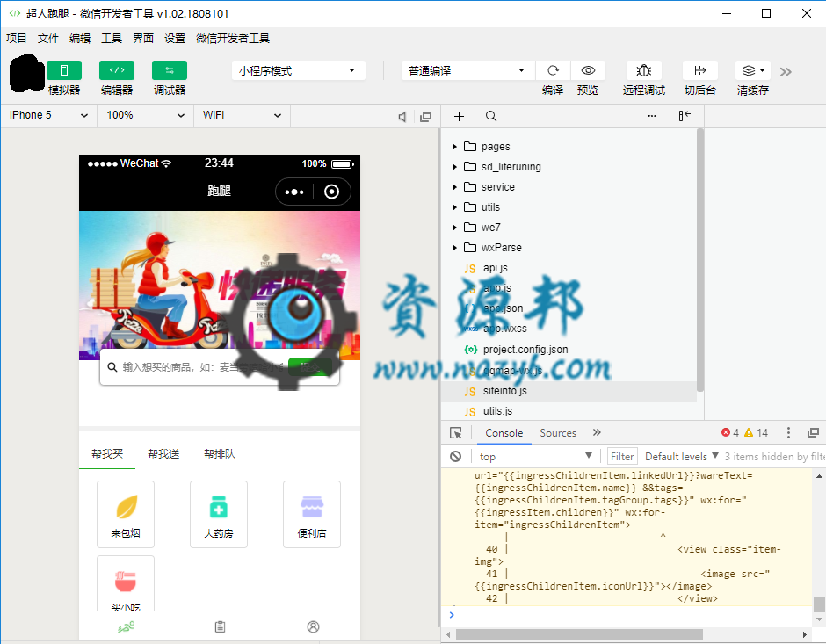Tap the 来包烟 category card
This screenshot has height=644, width=826.
(x=126, y=515)
